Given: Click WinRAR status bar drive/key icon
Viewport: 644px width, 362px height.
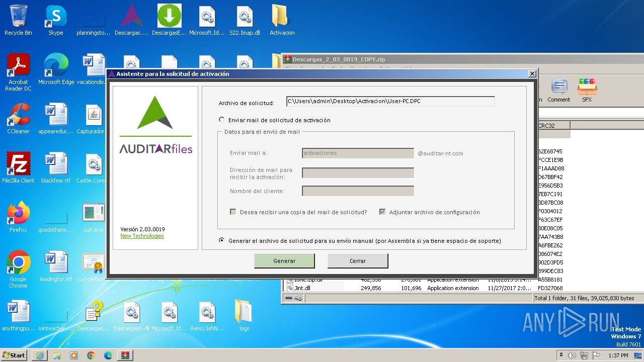Looking at the screenshot, I should tap(294, 298).
